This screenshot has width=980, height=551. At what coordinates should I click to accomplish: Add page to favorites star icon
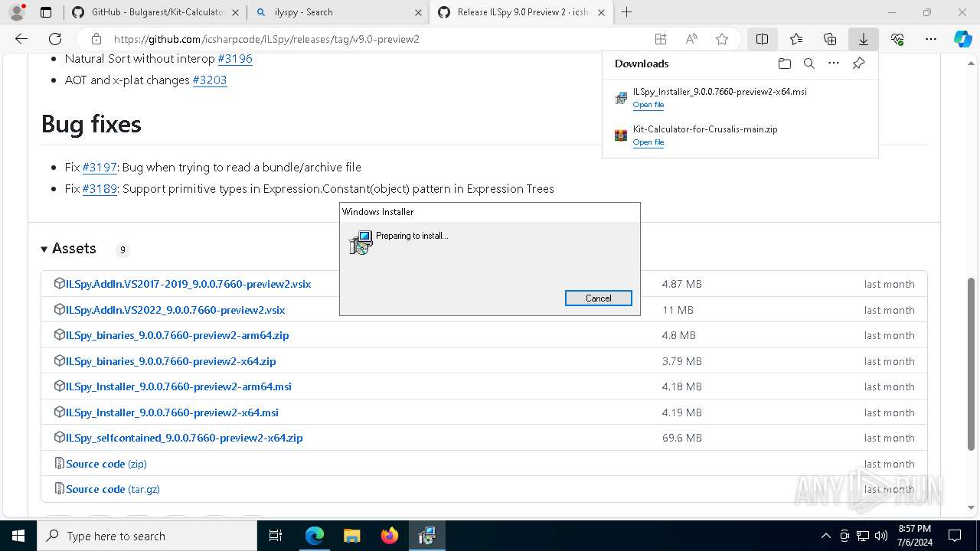tap(722, 39)
